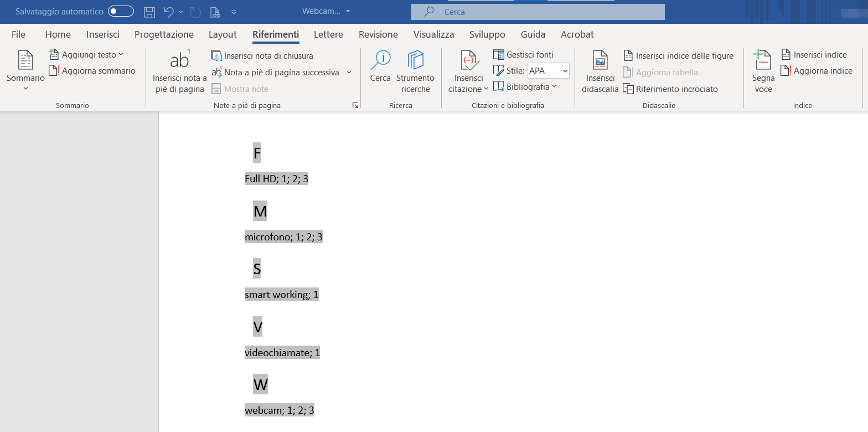Click the Undo arrow icon

click(169, 12)
